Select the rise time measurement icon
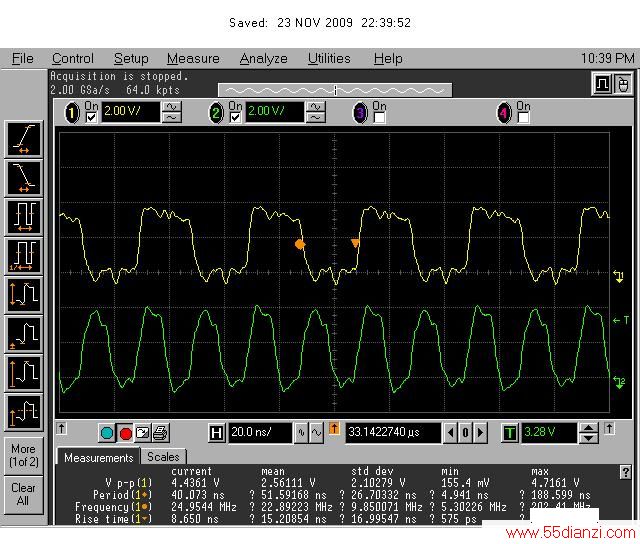The width and height of the screenshot is (640, 544). (x=24, y=139)
